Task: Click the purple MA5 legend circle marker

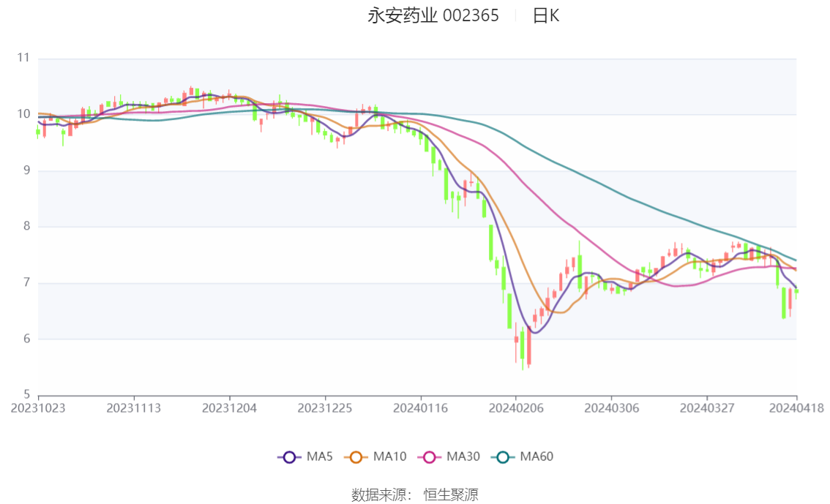Action: tap(289, 457)
